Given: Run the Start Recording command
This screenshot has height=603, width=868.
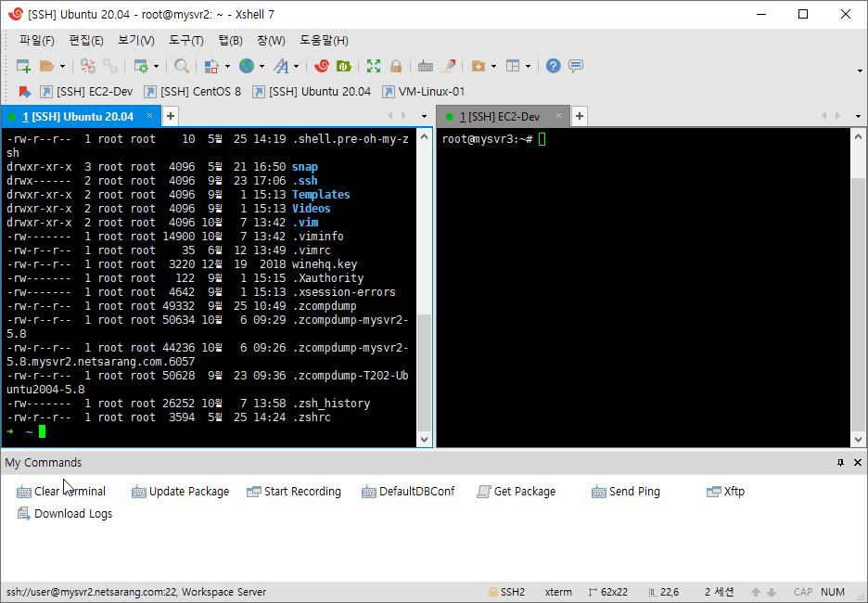Looking at the screenshot, I should 294,491.
